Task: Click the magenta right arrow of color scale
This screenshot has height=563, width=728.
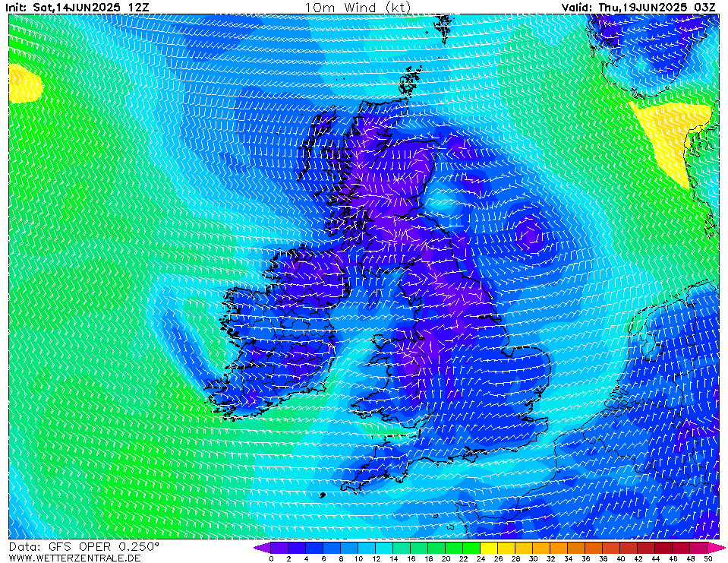Action: [x=715, y=548]
